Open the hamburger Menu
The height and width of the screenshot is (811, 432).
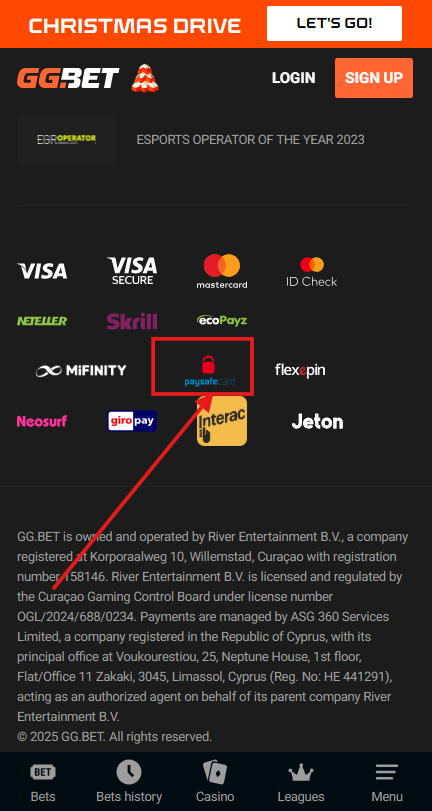387,782
